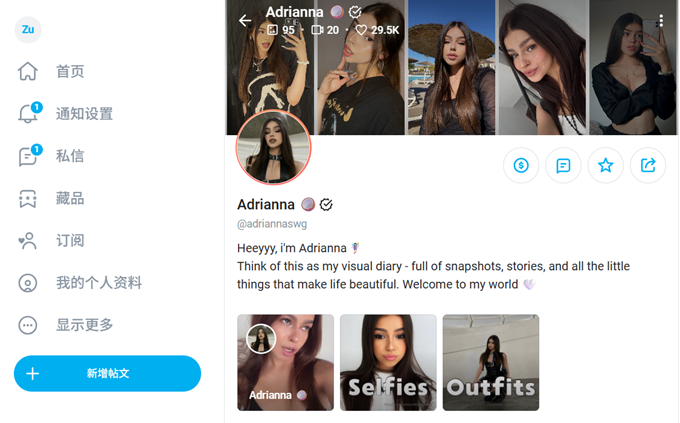Click the round profile avatar photo
Screen dimensions: 680x423
273,147
